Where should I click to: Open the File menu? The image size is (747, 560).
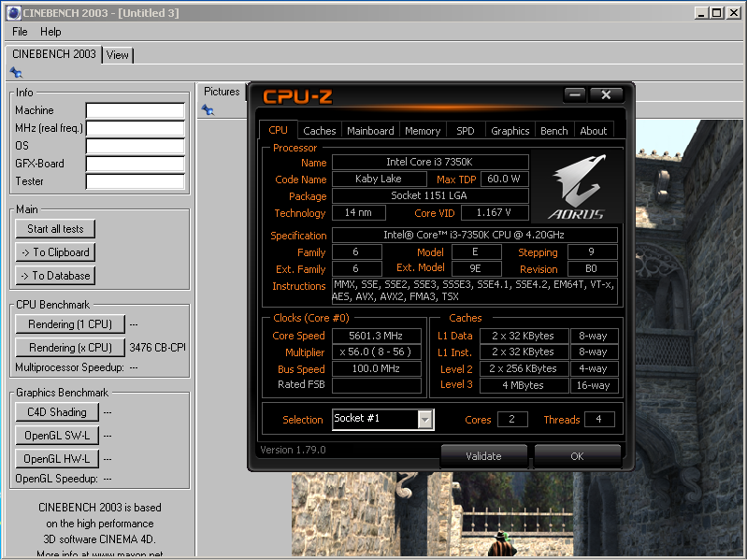(20, 32)
